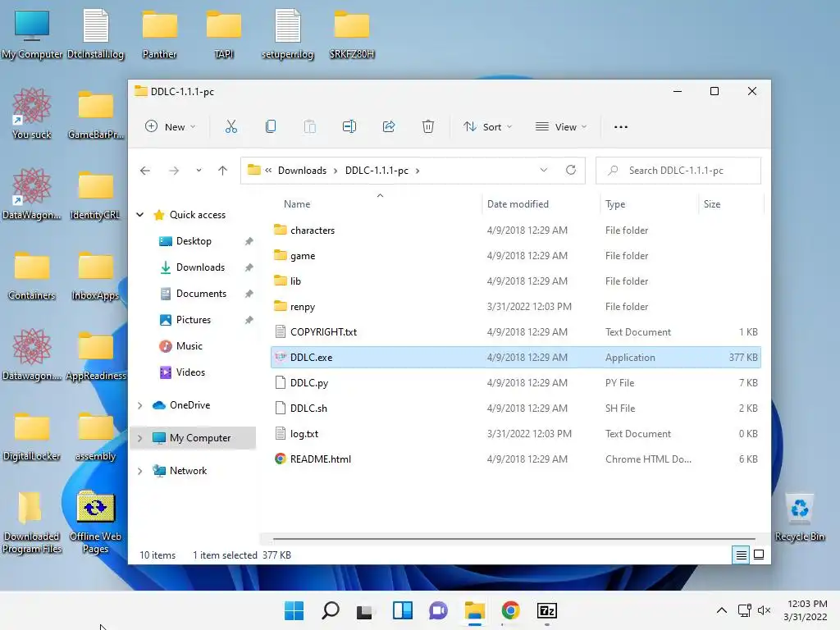This screenshot has width=840, height=630.
Task: Select DDLC.sh file
Action: 515,409
